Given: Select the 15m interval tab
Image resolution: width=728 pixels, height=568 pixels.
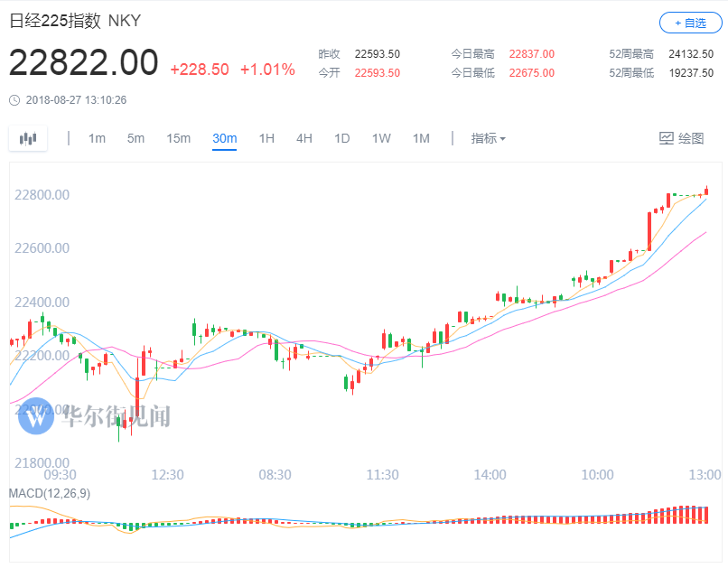Looking at the screenshot, I should 178,138.
